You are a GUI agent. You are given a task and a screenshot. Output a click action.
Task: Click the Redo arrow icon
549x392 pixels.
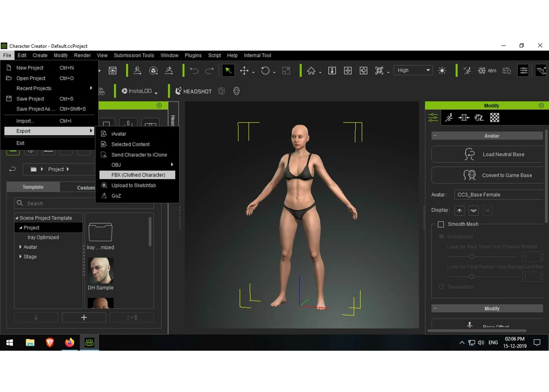(209, 71)
